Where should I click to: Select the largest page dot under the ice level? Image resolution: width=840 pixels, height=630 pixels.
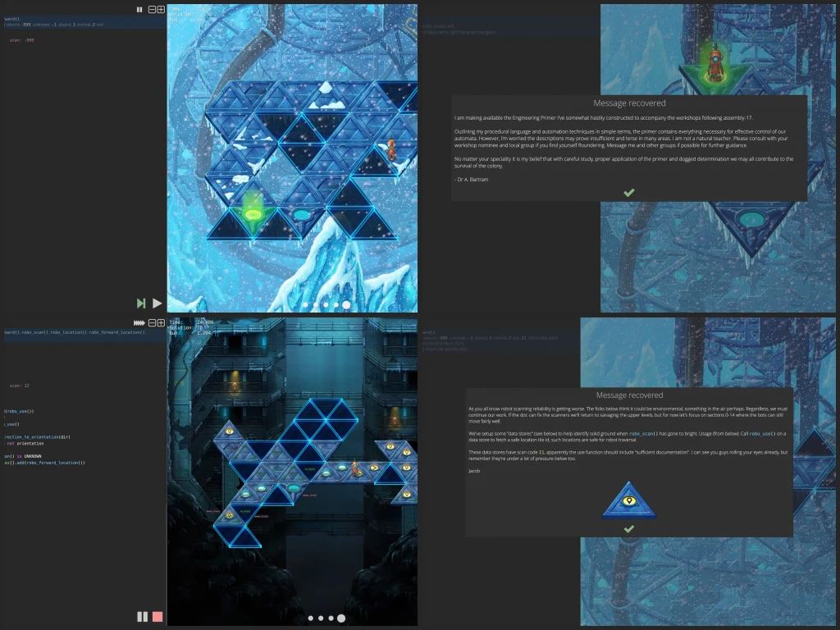pos(346,304)
